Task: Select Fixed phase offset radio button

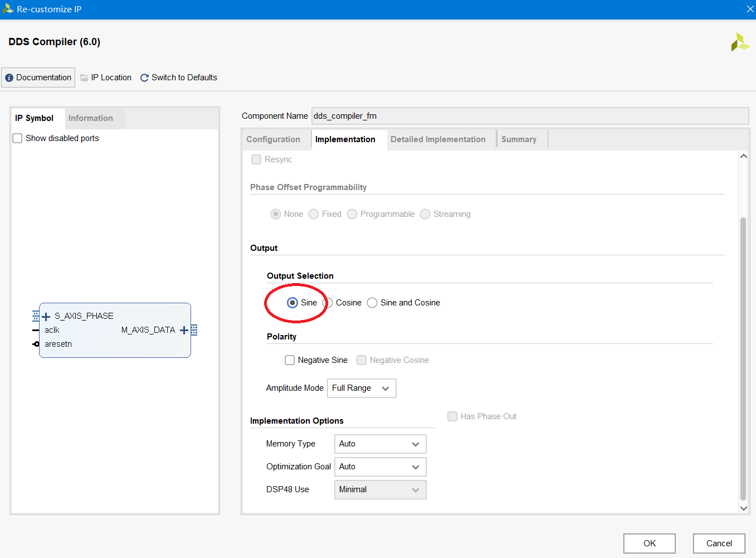Action: [x=314, y=214]
